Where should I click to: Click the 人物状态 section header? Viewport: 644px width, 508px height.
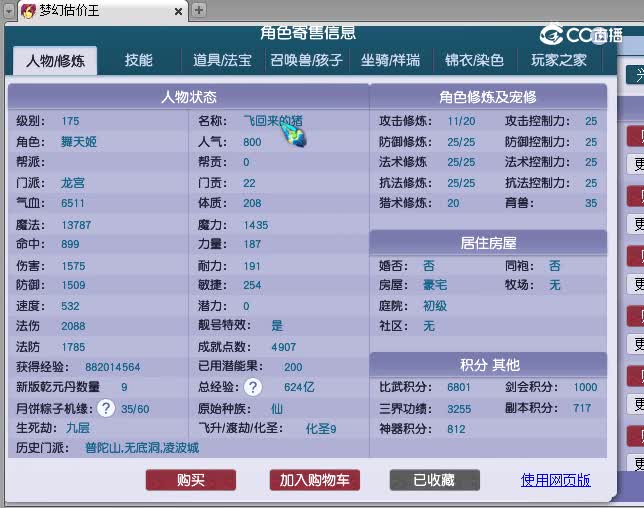189,97
